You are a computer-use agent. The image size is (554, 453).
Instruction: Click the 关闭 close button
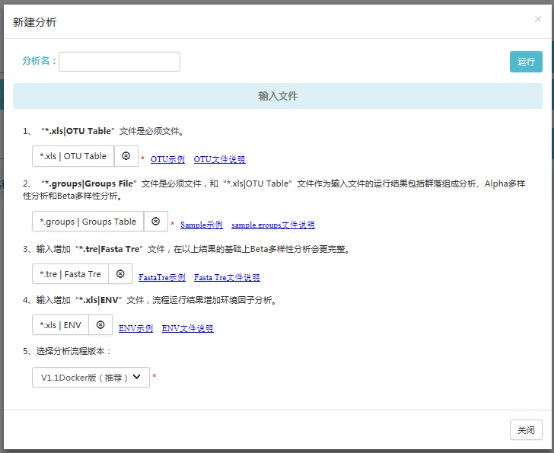pos(526,430)
